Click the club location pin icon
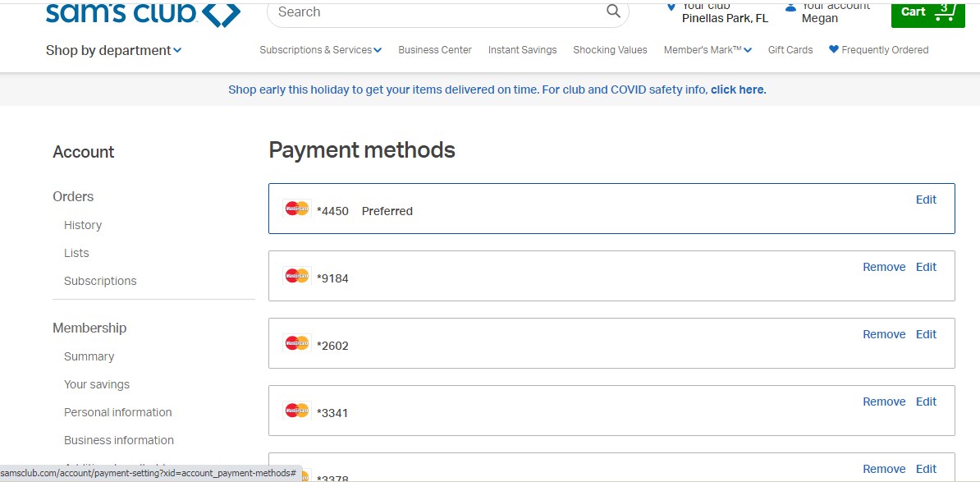The image size is (980, 482). [671, 7]
